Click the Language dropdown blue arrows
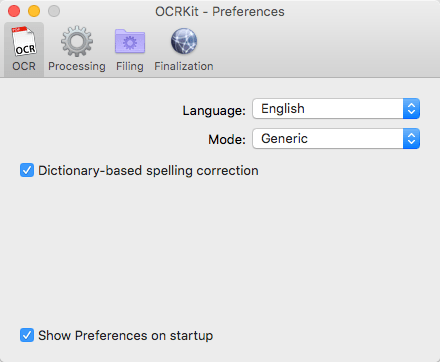Screen dimensions: 440x362 (411, 109)
